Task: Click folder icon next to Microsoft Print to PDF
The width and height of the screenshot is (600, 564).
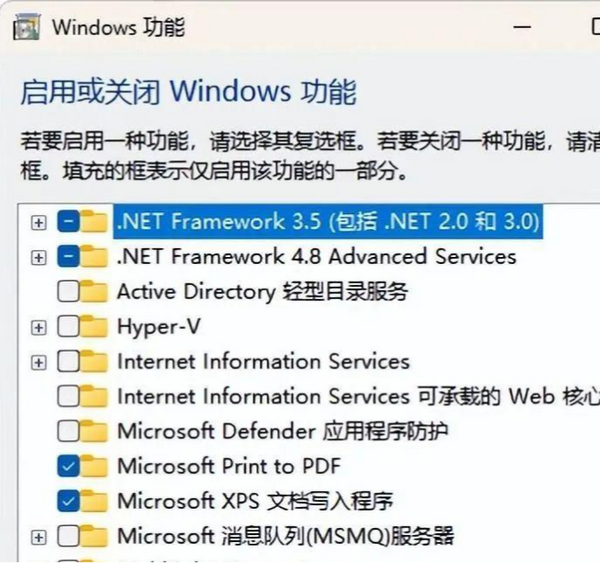Action: [x=94, y=466]
